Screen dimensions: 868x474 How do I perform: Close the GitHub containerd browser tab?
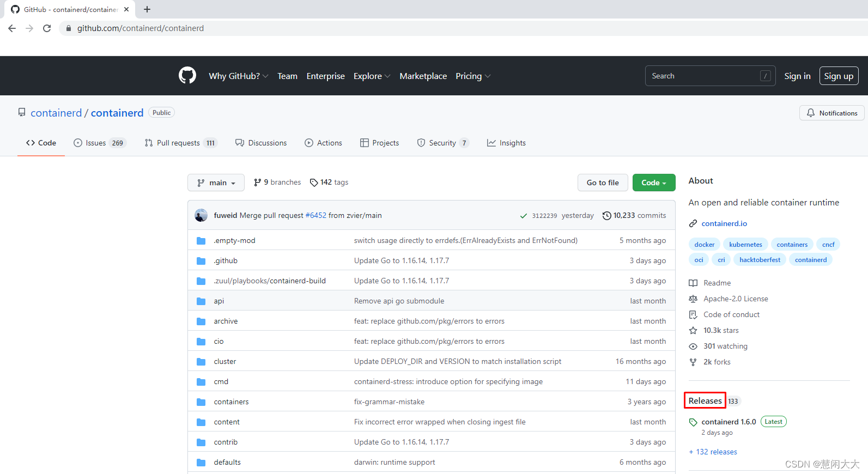coord(126,9)
